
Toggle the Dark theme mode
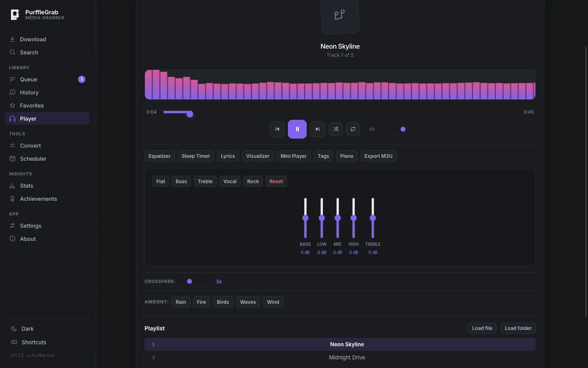pyautogui.click(x=48, y=329)
